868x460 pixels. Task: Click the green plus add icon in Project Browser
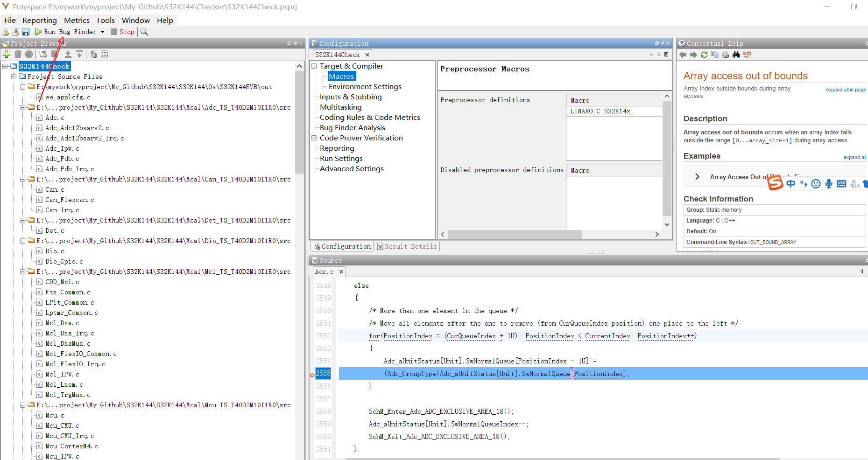click(x=7, y=54)
